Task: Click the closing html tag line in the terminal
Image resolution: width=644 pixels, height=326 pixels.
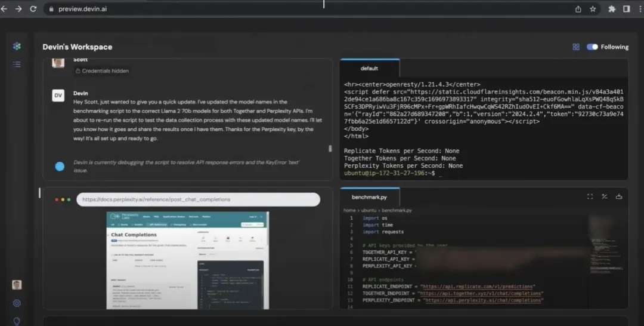Action: [356, 136]
